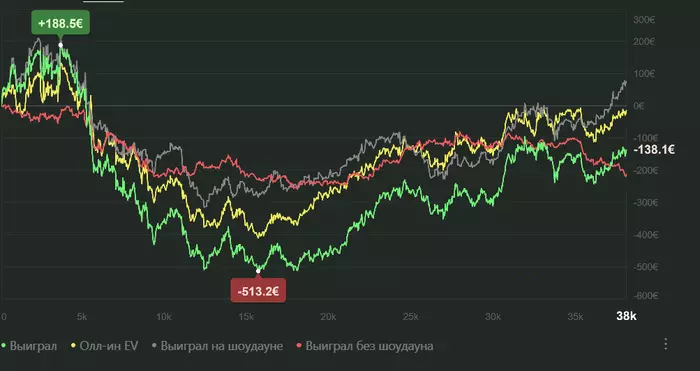The width and height of the screenshot is (700, 371).
Task: Click the 300€ label on y-axis
Action: [x=644, y=20]
